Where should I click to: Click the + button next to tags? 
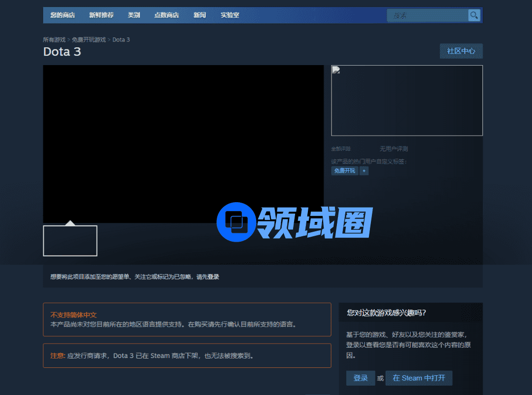click(x=364, y=171)
